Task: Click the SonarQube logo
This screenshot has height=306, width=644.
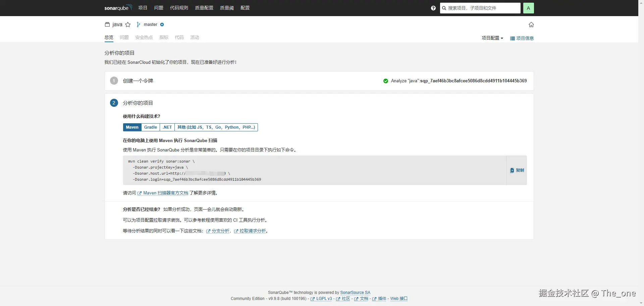Action: 118,8
